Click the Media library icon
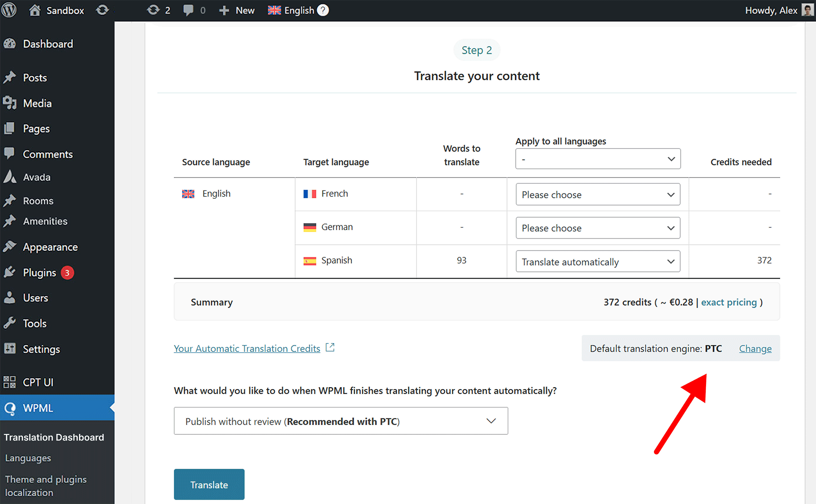816x504 pixels. (10, 103)
